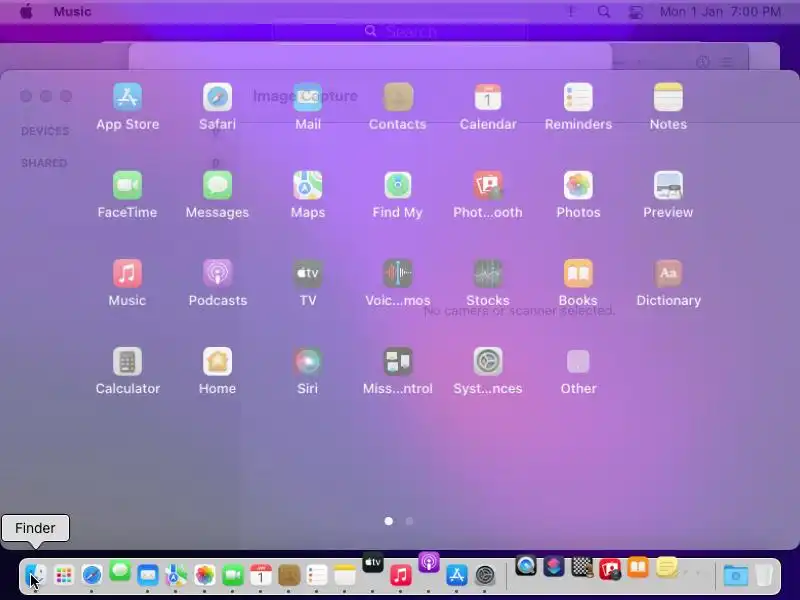The width and height of the screenshot is (800, 600).
Task: Open Music from the Dock
Action: tap(401, 576)
